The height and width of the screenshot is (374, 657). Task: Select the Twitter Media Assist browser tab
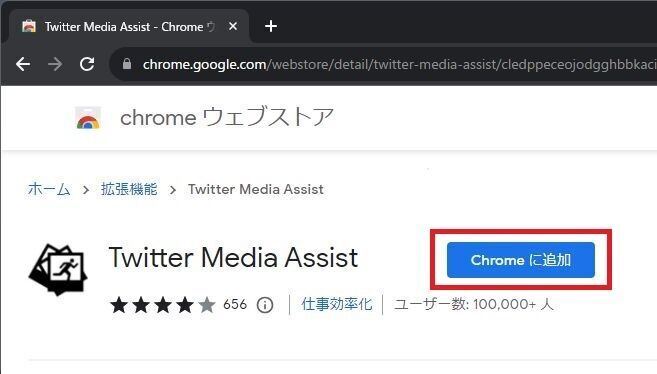(x=126, y=26)
